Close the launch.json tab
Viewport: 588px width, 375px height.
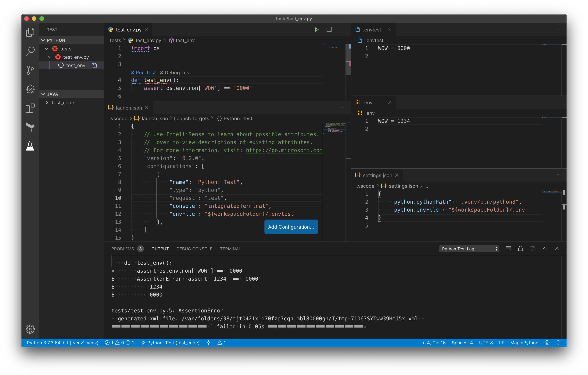pyautogui.click(x=146, y=108)
